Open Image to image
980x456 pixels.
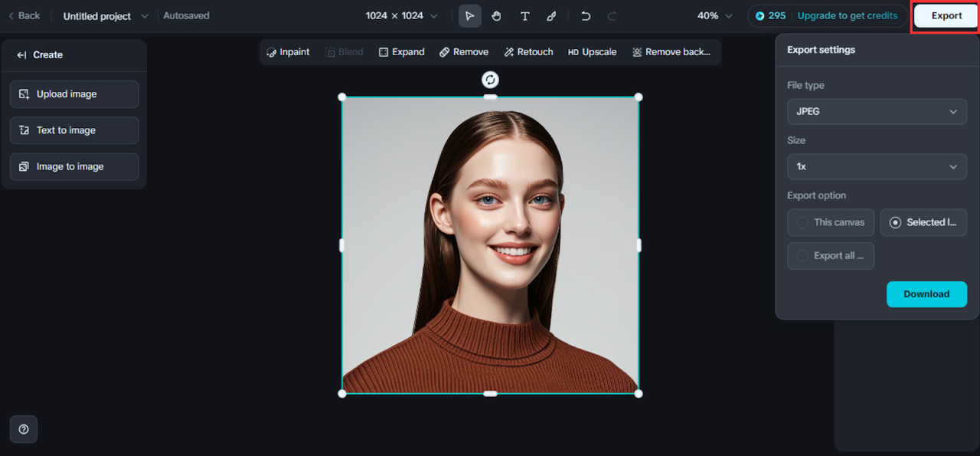click(74, 166)
